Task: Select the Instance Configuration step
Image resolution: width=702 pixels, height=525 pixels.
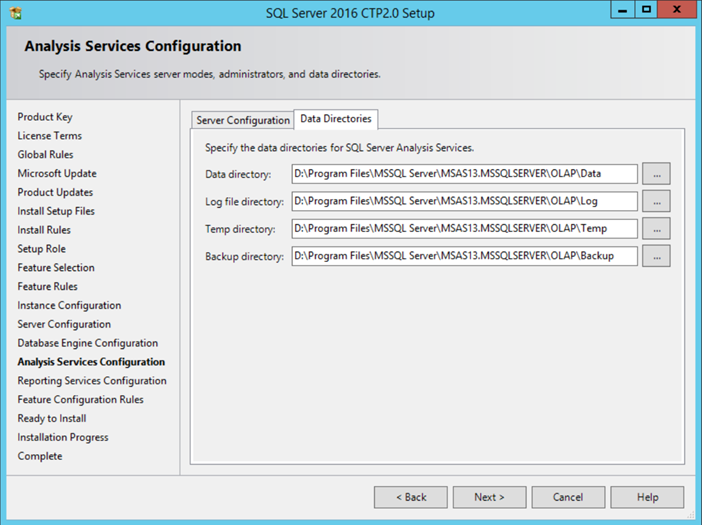Action: (69, 305)
